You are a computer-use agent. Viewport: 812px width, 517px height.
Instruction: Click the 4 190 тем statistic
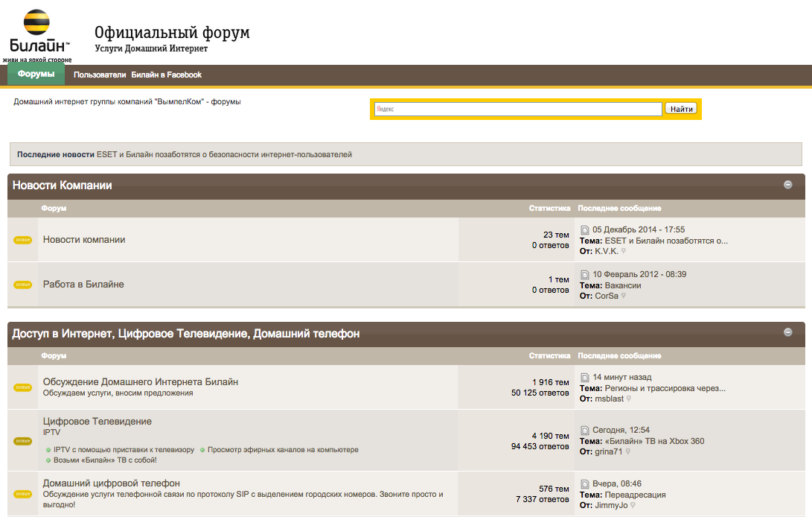[551, 436]
